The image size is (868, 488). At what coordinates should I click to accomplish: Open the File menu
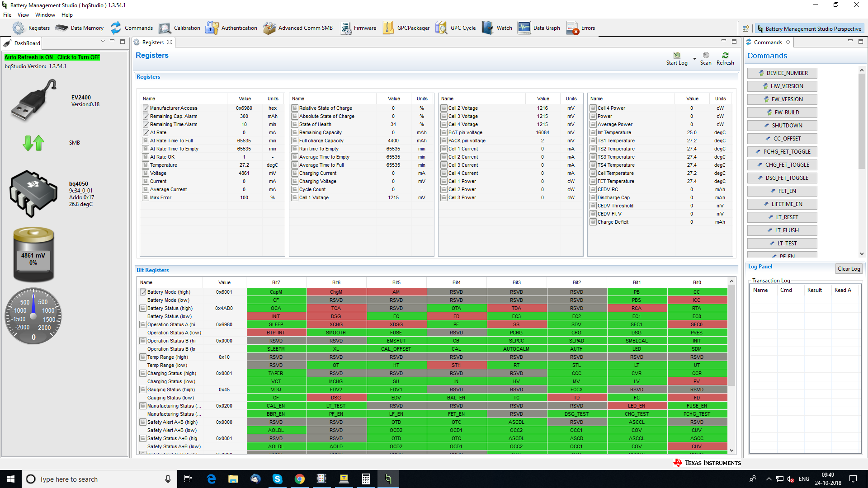[7, 15]
